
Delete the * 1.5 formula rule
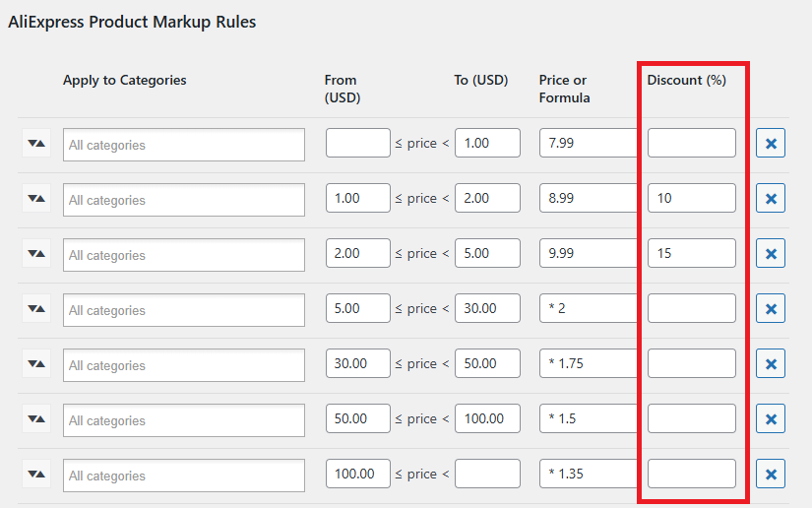point(771,418)
